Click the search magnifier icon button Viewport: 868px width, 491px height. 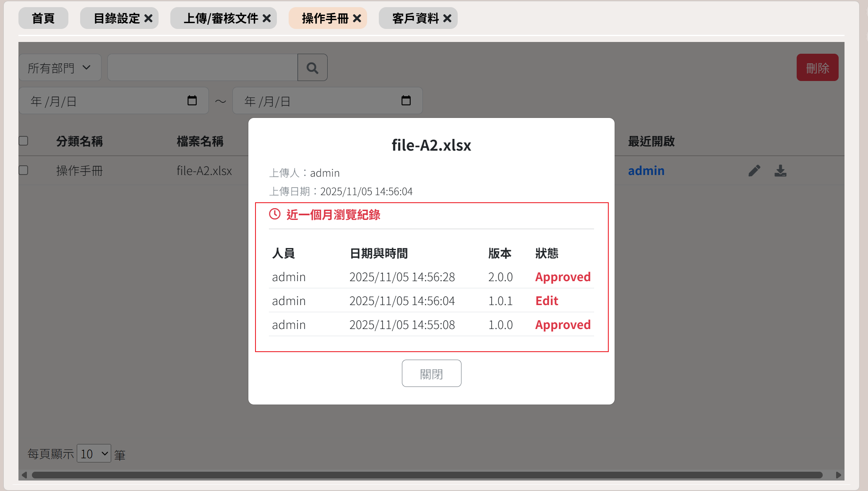(312, 68)
